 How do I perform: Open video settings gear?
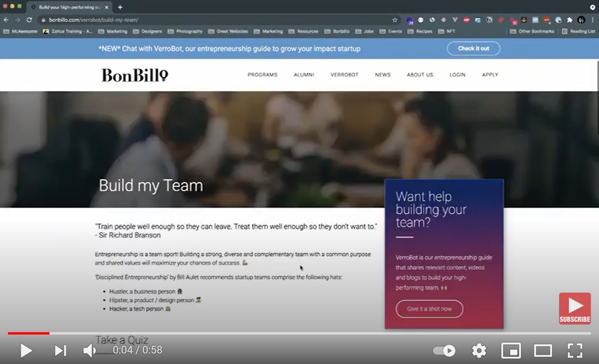(479, 351)
